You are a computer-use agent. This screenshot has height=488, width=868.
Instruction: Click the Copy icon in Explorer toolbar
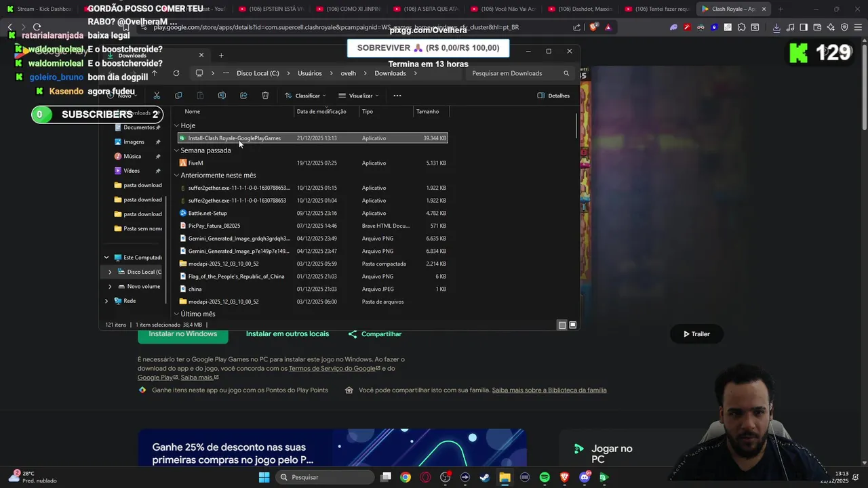tap(178, 96)
